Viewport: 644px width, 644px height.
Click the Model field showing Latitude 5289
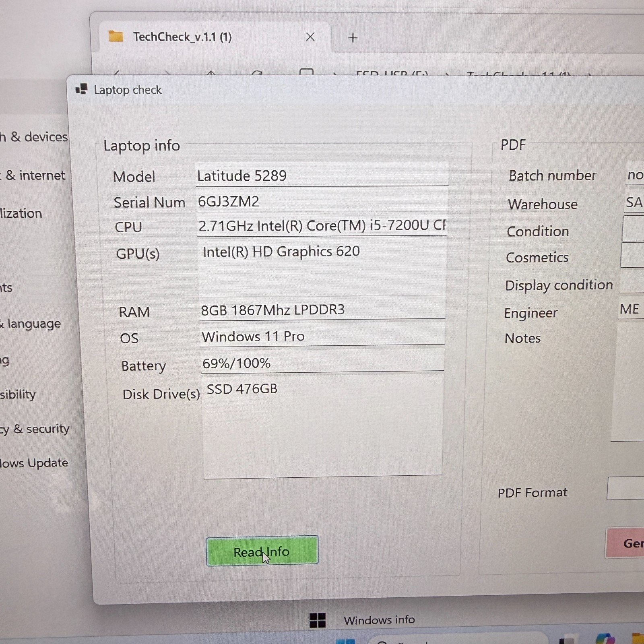point(322,175)
